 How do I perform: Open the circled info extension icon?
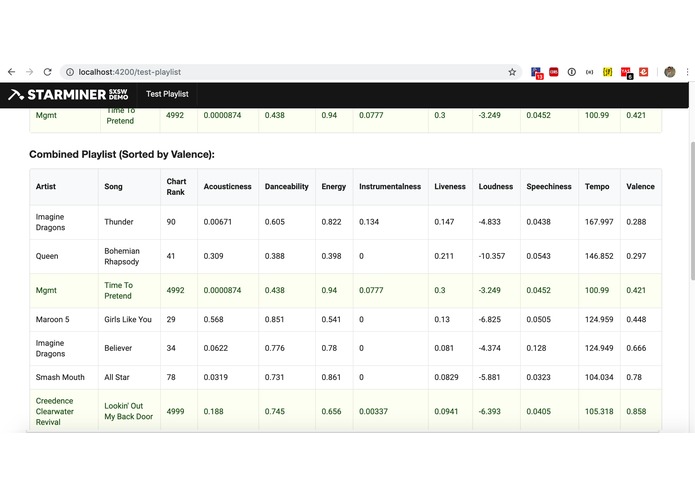[x=572, y=72]
